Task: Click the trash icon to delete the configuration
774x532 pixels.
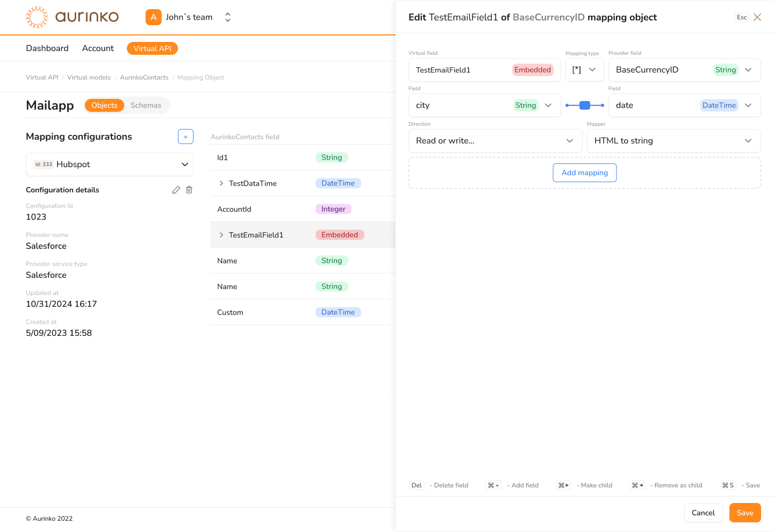Action: [189, 190]
